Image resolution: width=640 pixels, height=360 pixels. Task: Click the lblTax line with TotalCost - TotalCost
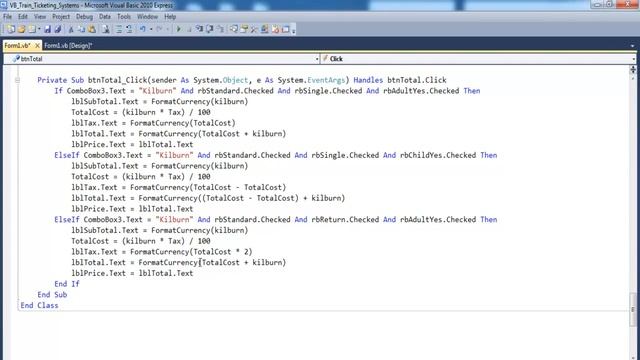tap(179, 187)
